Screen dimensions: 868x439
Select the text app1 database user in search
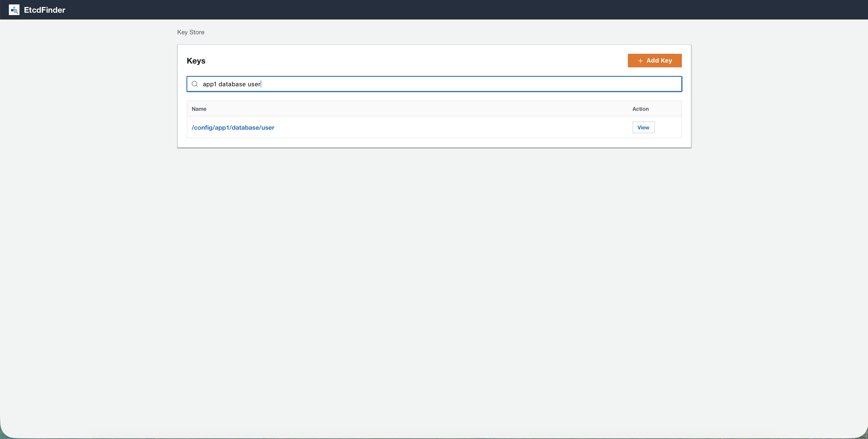pyautogui.click(x=232, y=84)
